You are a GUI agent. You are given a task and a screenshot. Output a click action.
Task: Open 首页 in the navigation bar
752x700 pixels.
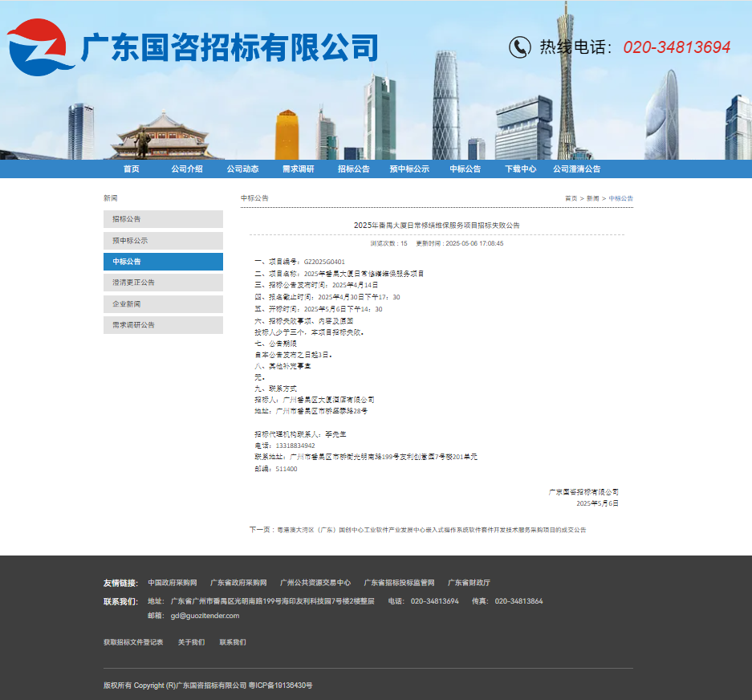[x=131, y=169]
